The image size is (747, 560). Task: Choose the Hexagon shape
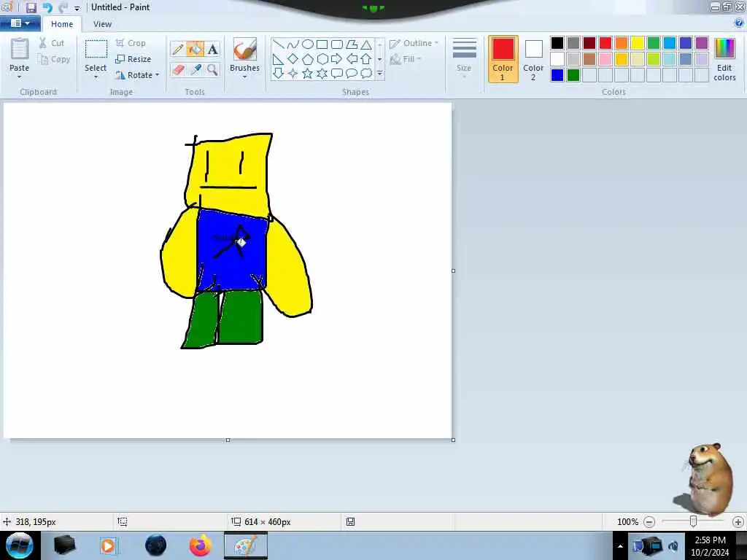(x=322, y=59)
